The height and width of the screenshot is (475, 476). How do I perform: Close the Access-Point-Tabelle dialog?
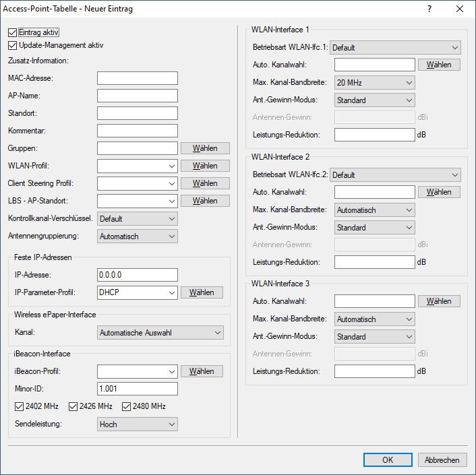(x=460, y=9)
